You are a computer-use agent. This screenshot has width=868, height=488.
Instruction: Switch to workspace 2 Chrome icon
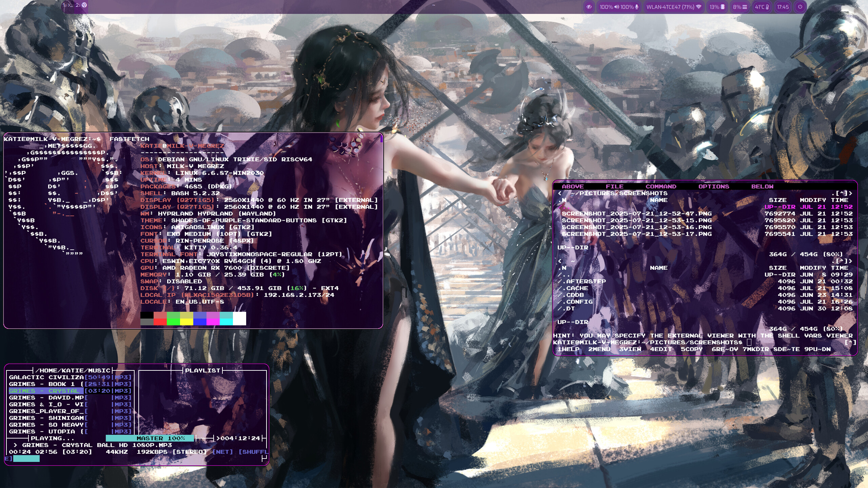pos(81,5)
